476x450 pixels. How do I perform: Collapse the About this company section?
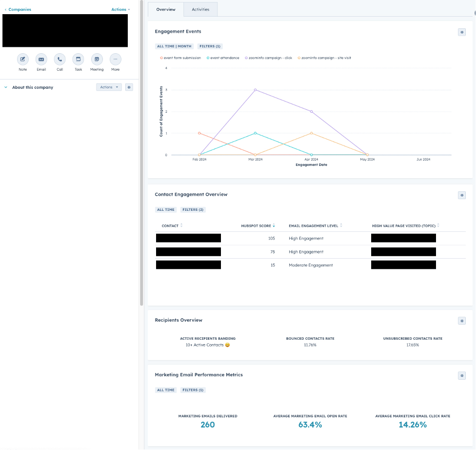6,87
